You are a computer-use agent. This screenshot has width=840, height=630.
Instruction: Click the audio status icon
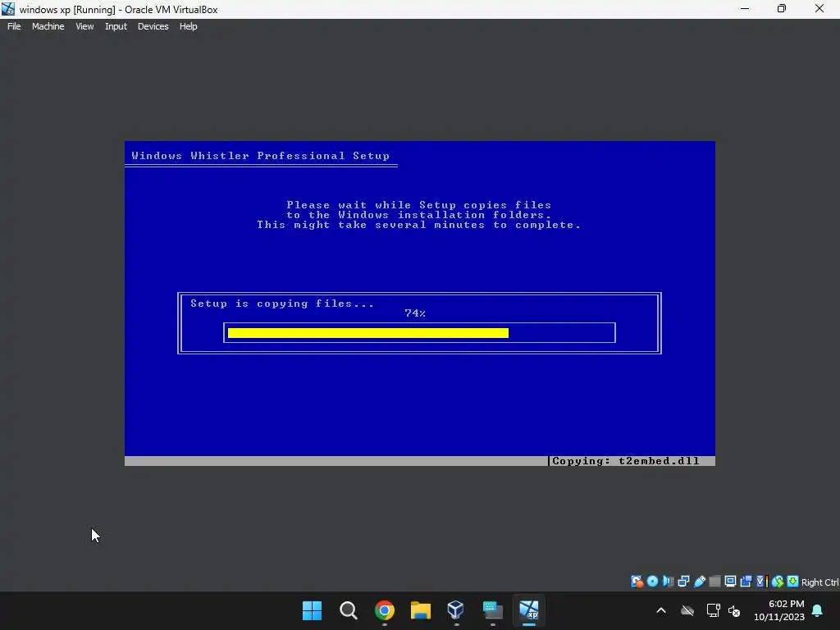pos(668,582)
